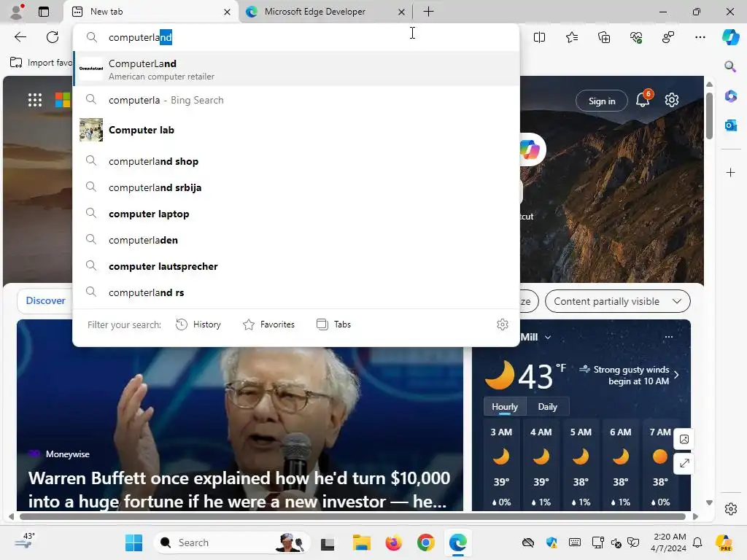Open Collections icon
The height and width of the screenshot is (560, 747).
[603, 37]
